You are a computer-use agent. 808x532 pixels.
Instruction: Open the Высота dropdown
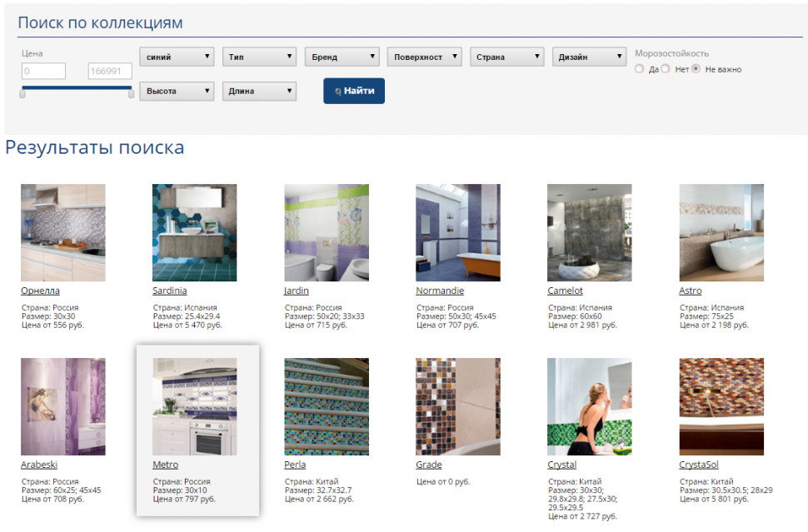coord(177,91)
